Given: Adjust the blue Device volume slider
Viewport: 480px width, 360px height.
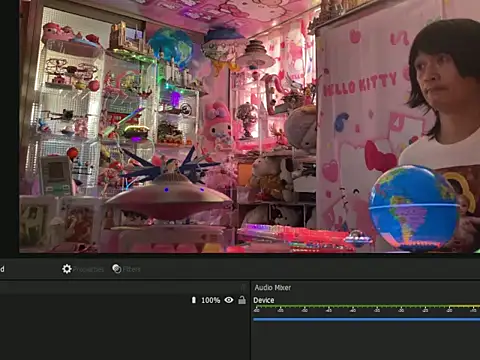Looking at the screenshot, I should (366, 319).
